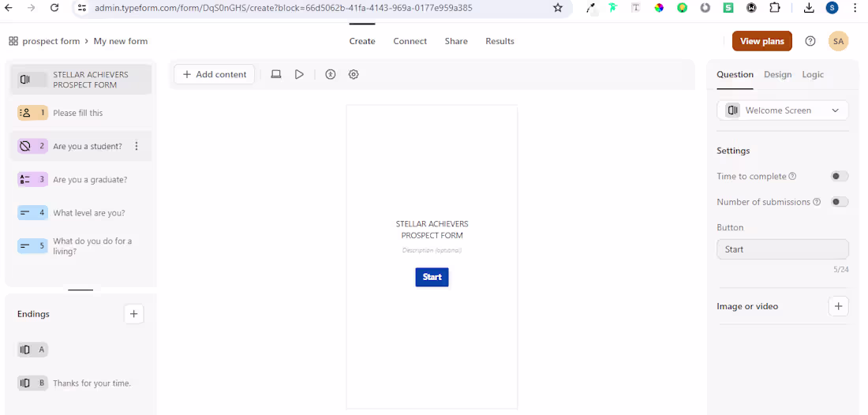The image size is (868, 415).
Task: Click the Endings section heading
Action: [33, 314]
